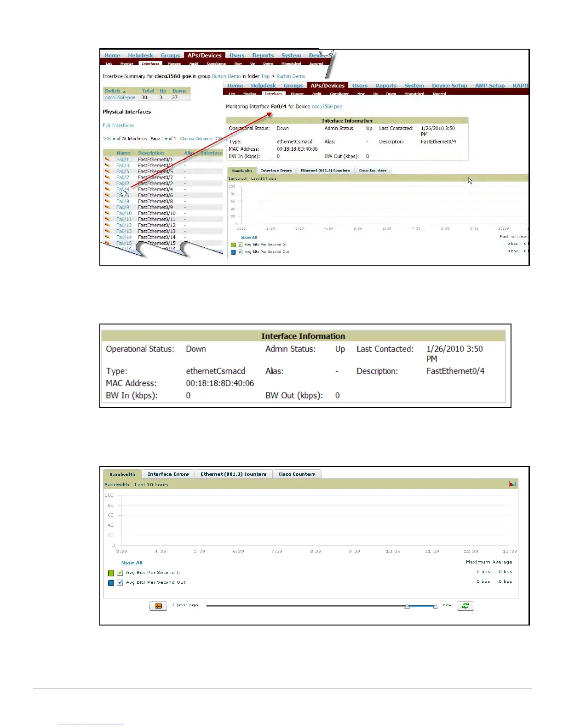
Task: Click the pencil edit icon beside Fa0/1
Action: pos(107,159)
